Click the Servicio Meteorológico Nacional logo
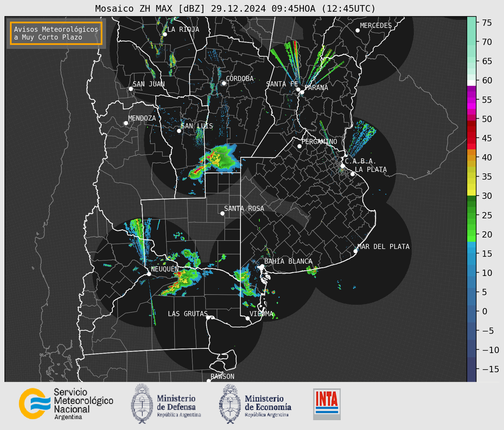Viewport: 504px width, 430px height. [66, 404]
